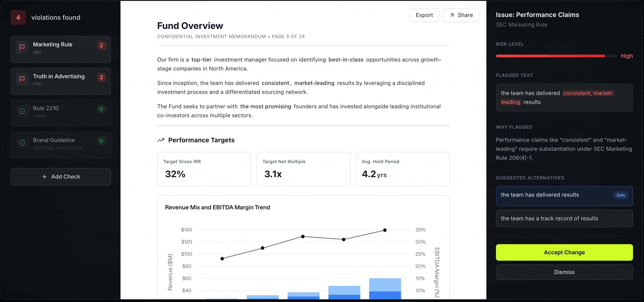Click the Performance Targets trend arrow icon
Image resolution: width=644 pixels, height=302 pixels.
pos(161,140)
